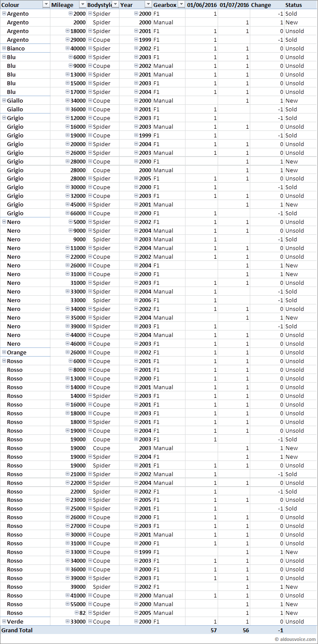Viewport: 318px width, 644px height.
Task: Collapse the Giallo colour group
Action: [x=4, y=100]
